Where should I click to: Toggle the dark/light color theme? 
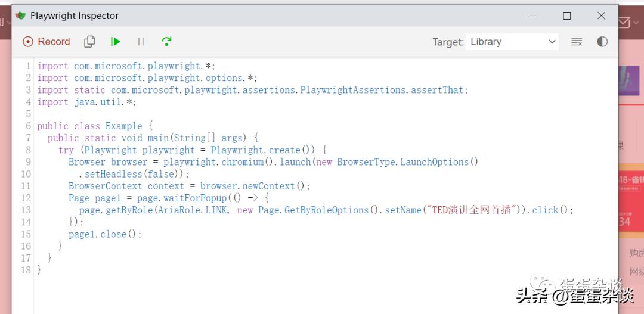pyautogui.click(x=602, y=42)
